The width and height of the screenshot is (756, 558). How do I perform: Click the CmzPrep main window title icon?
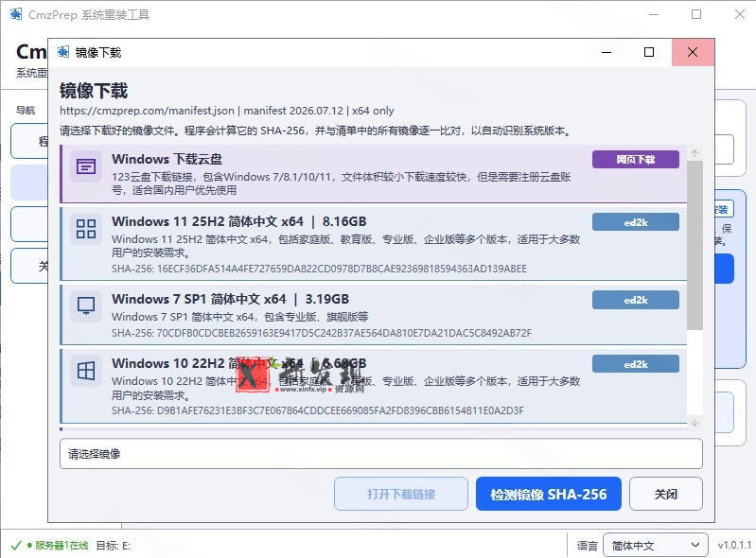[16, 14]
